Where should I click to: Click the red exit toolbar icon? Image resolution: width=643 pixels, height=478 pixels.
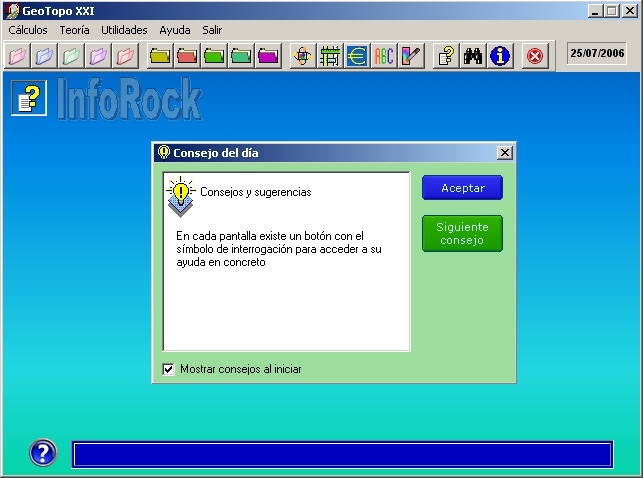coord(535,56)
